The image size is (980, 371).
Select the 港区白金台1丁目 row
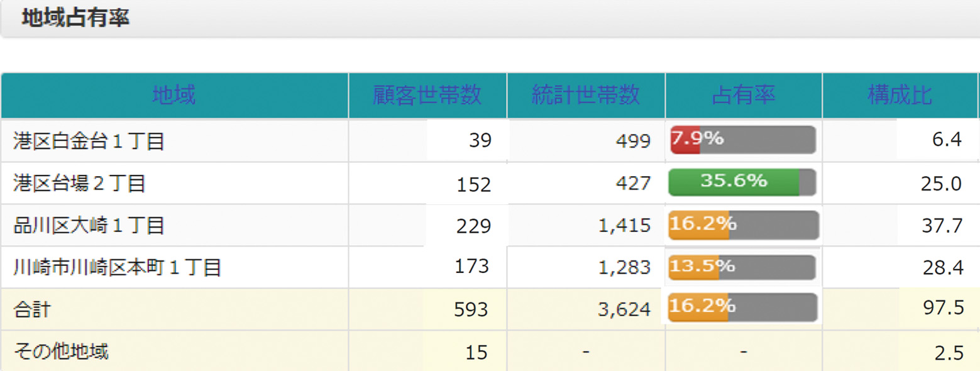(89, 141)
